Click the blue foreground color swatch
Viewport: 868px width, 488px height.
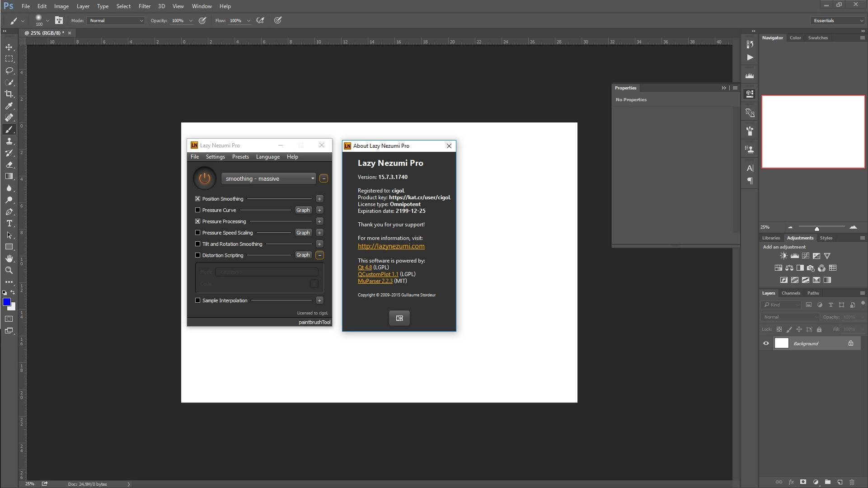point(6,302)
